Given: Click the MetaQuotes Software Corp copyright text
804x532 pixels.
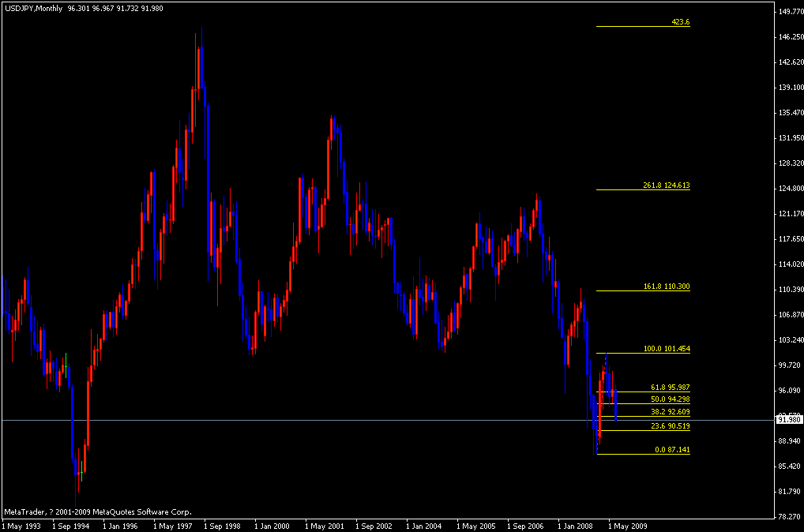Looking at the screenshot, I should tap(99, 511).
